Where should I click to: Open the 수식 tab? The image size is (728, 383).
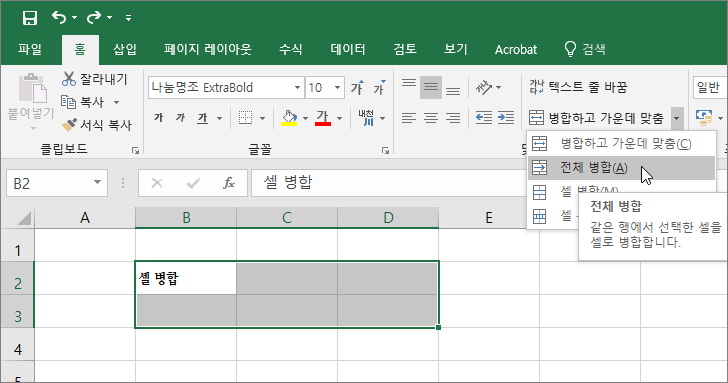click(x=291, y=49)
